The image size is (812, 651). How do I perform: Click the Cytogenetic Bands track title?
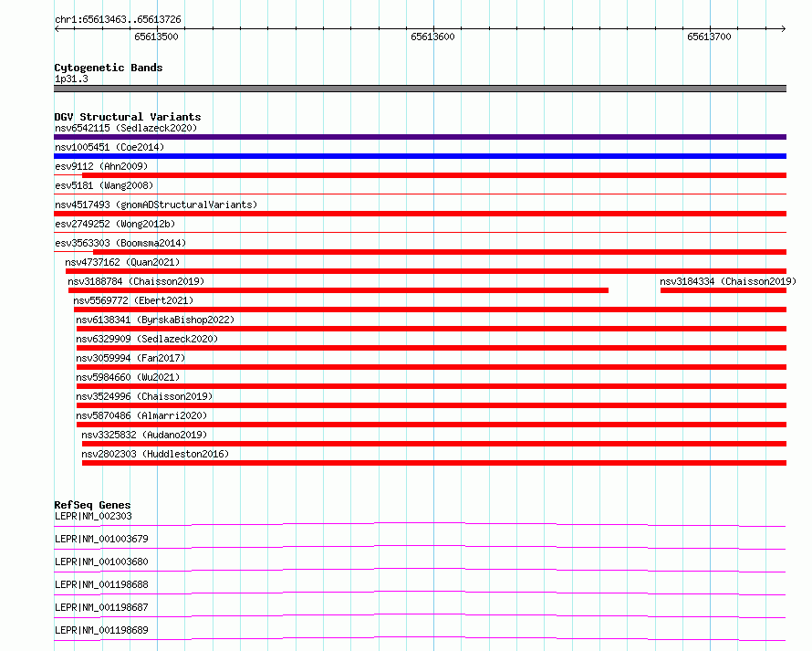(109, 68)
